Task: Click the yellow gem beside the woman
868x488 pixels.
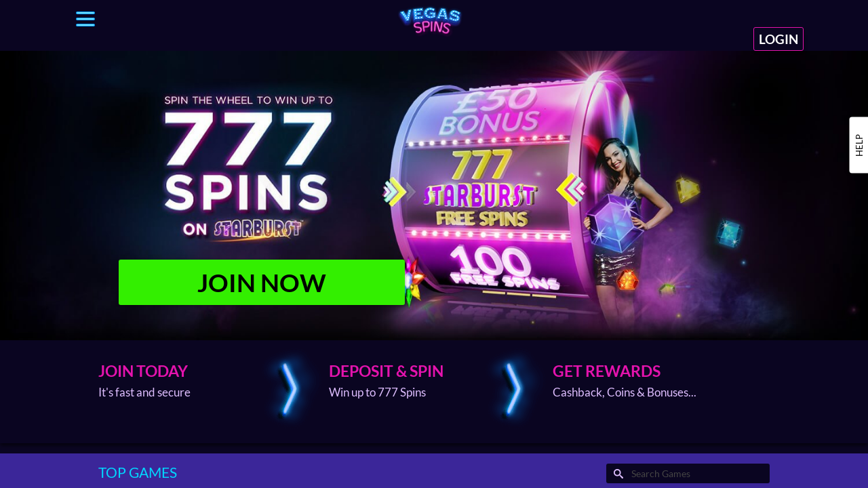Action: 687,189
